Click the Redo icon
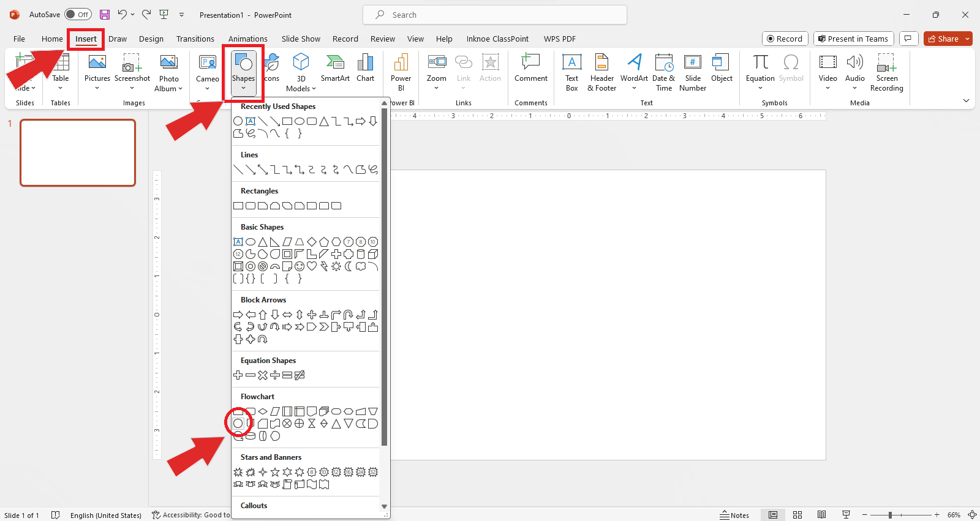Screen dimensions: 980x521 click(146, 15)
